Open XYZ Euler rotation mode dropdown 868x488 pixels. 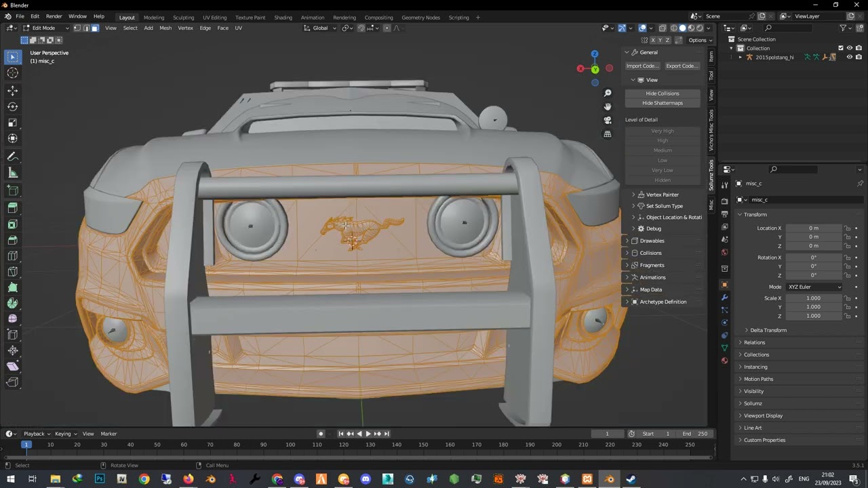814,287
